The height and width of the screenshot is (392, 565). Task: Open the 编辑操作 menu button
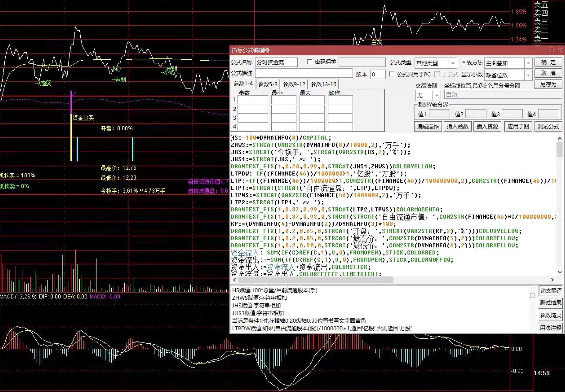(428, 126)
